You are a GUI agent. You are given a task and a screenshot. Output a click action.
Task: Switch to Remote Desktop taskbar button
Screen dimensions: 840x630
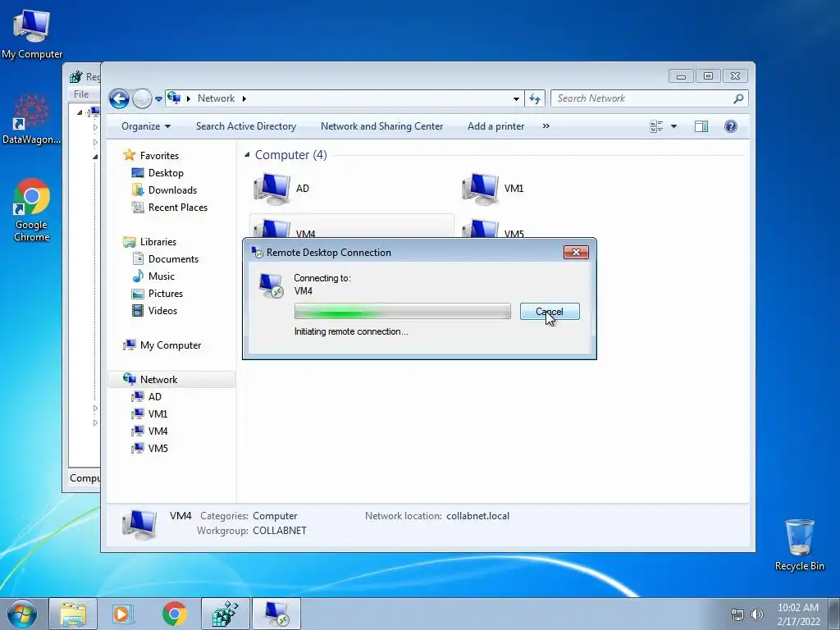point(276,614)
